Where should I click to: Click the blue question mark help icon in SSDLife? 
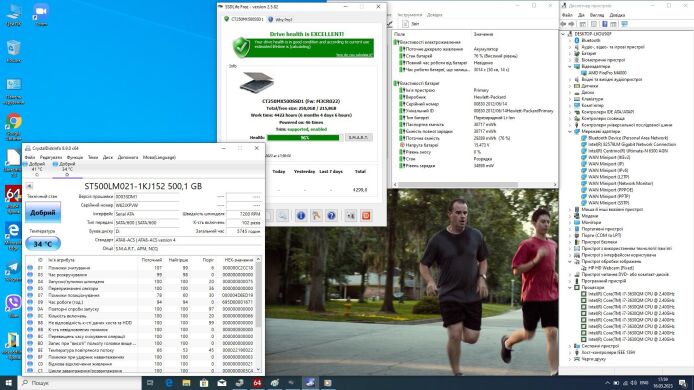pos(331,216)
